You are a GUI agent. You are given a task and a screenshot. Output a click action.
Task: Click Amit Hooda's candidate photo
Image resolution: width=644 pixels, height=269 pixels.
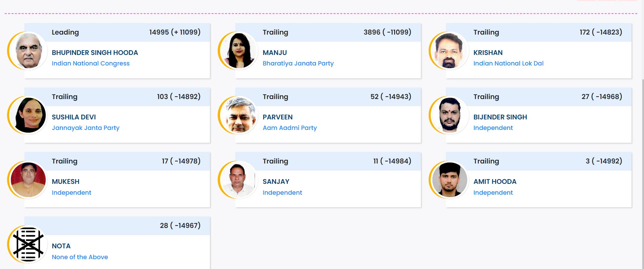click(x=450, y=180)
